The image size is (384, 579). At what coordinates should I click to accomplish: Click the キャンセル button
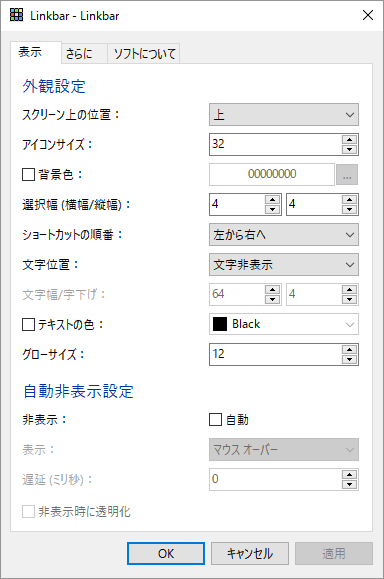coord(250,553)
